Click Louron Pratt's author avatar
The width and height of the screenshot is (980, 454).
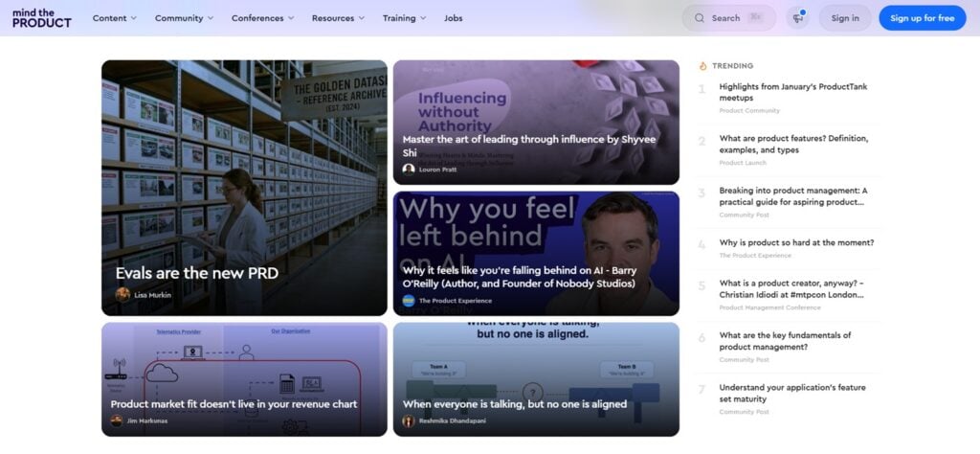[x=409, y=170]
